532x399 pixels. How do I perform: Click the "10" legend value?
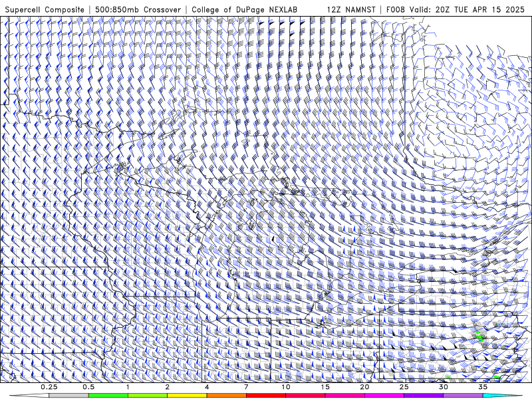point(286,387)
